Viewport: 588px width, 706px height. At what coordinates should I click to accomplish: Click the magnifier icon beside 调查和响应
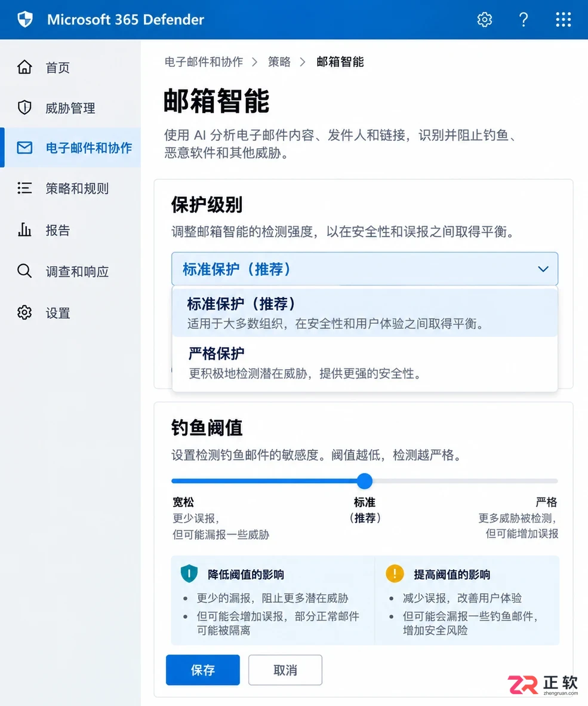(24, 271)
